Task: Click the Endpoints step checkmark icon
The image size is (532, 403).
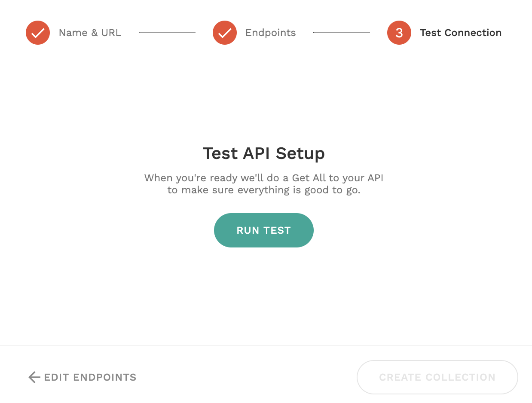Action: [225, 33]
